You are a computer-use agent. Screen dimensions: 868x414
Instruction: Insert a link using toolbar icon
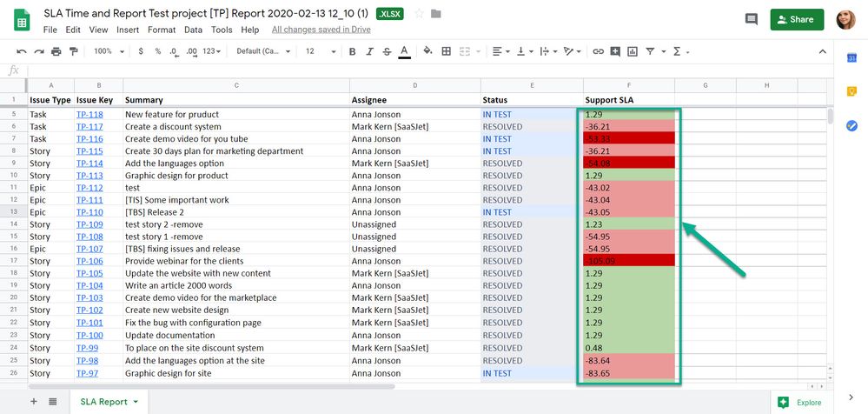coord(598,51)
